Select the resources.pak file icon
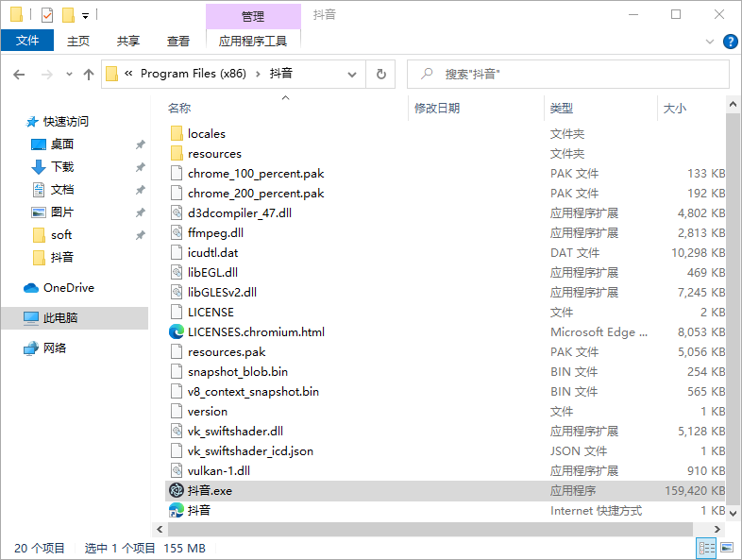 tap(177, 351)
